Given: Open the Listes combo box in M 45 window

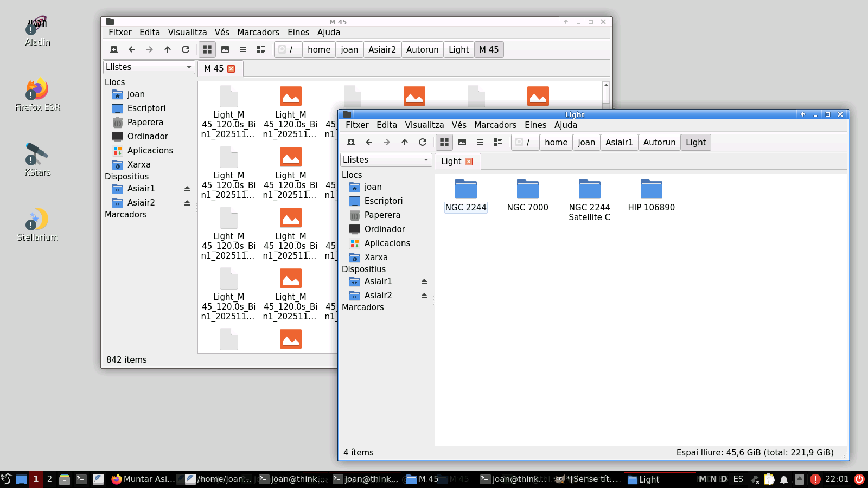Looking at the screenshot, I should coord(149,67).
